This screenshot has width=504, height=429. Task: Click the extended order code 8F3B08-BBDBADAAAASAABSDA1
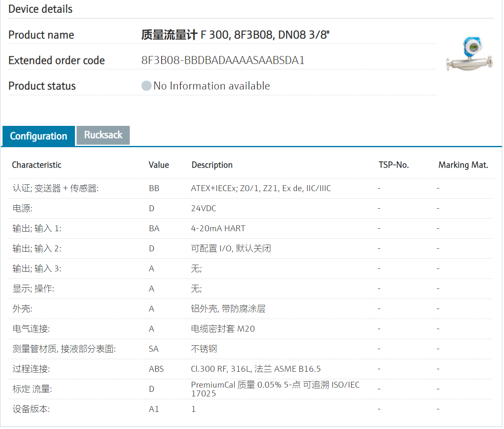point(223,60)
